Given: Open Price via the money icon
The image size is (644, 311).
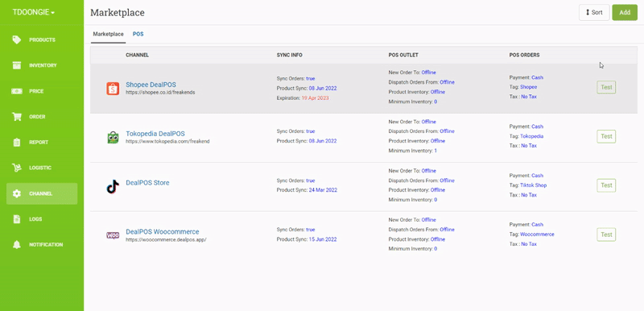Looking at the screenshot, I should [x=16, y=91].
